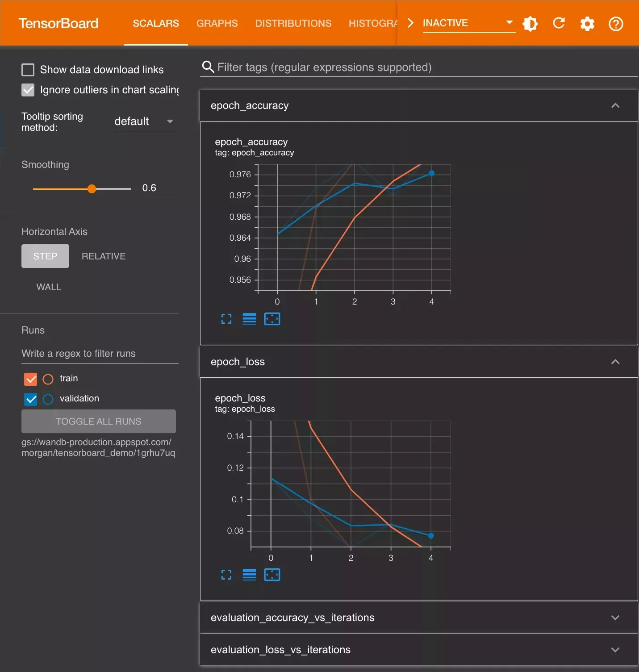Screen dimensions: 639x672
Task: Expand epoch_loss chart to full size
Action: click(226, 575)
